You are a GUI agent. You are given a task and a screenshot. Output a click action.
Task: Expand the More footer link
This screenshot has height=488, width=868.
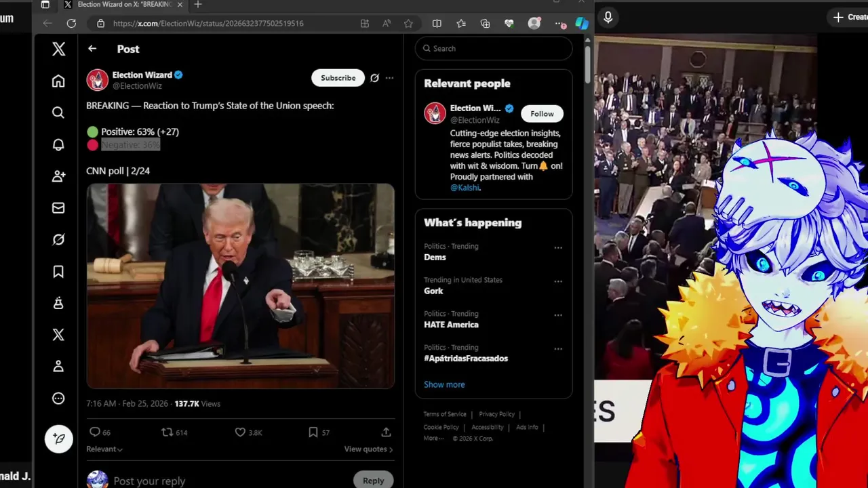point(434,438)
